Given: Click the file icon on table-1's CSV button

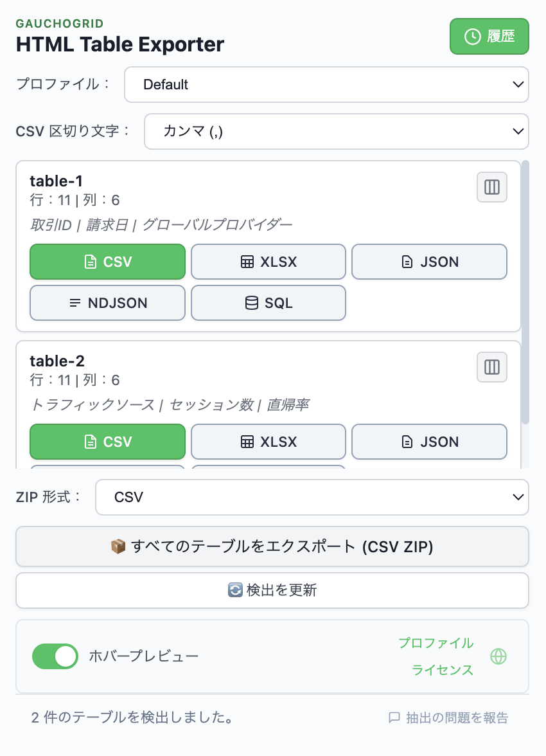Looking at the screenshot, I should pos(91,262).
